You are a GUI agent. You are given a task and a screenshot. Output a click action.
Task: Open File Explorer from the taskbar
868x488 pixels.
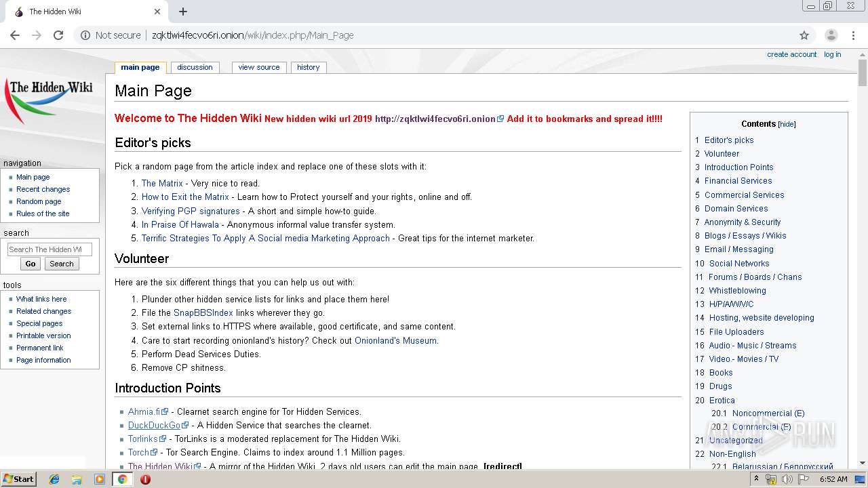click(x=77, y=479)
